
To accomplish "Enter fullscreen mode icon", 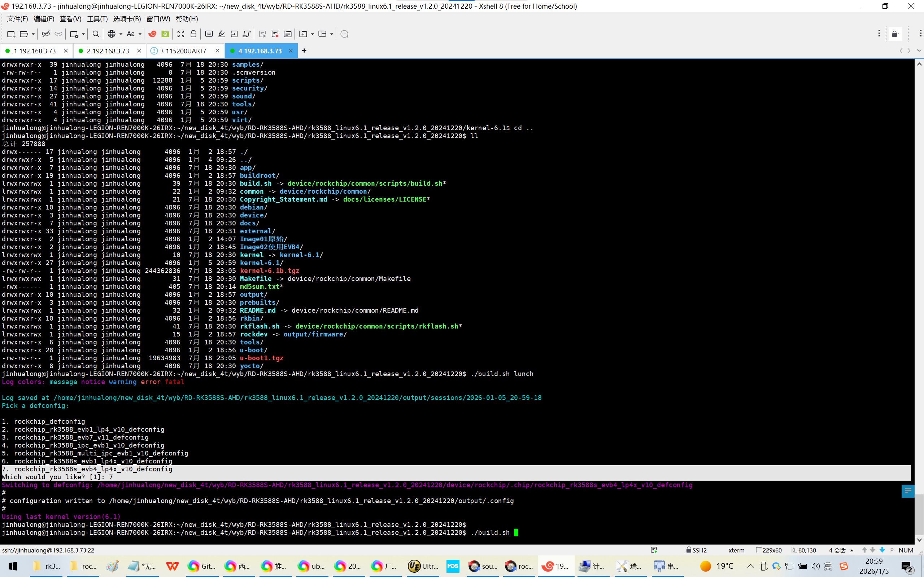I will click(180, 34).
